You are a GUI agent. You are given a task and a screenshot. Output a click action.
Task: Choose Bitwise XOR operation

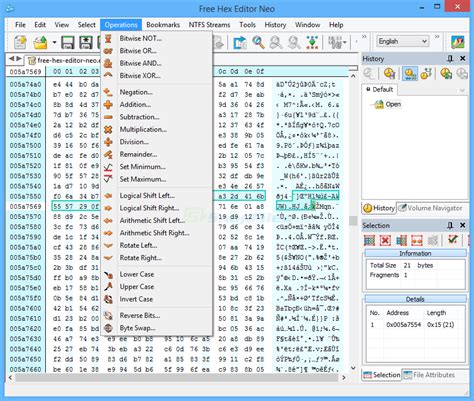tap(157, 76)
